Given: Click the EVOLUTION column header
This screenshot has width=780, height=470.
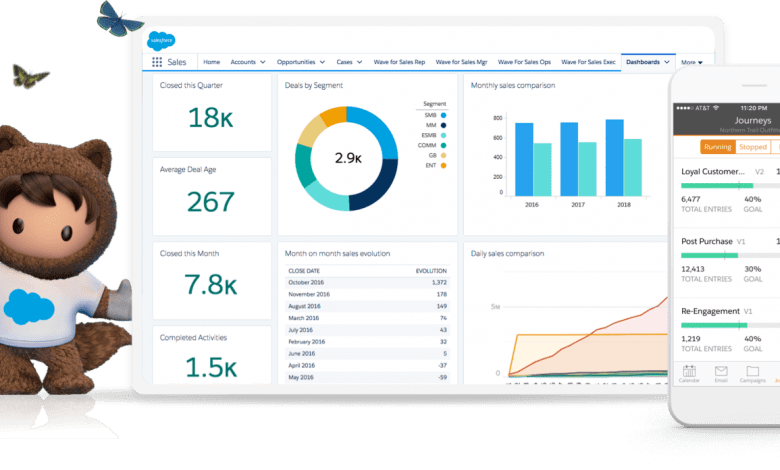Looking at the screenshot, I should click(431, 271).
